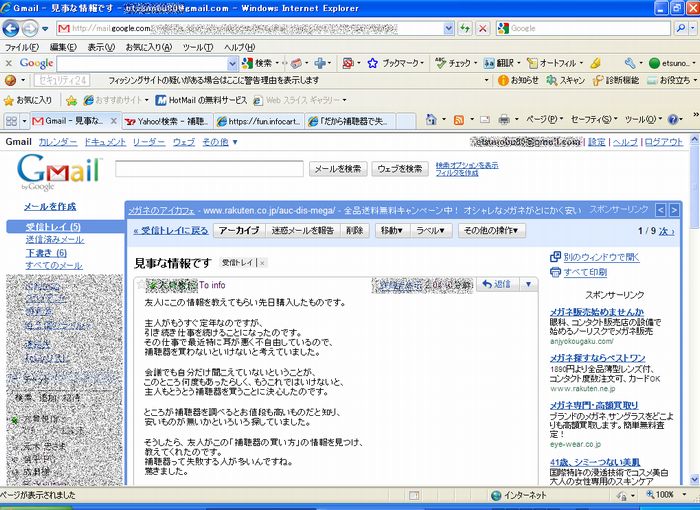The height and width of the screenshot is (510, 700).
Task: Click the red Stop loading icon
Action: coord(483,29)
